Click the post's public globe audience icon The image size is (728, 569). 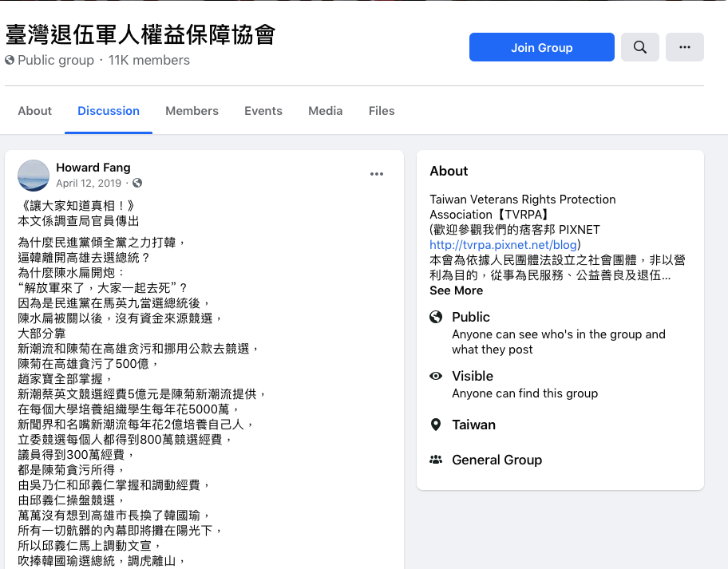pos(137,183)
